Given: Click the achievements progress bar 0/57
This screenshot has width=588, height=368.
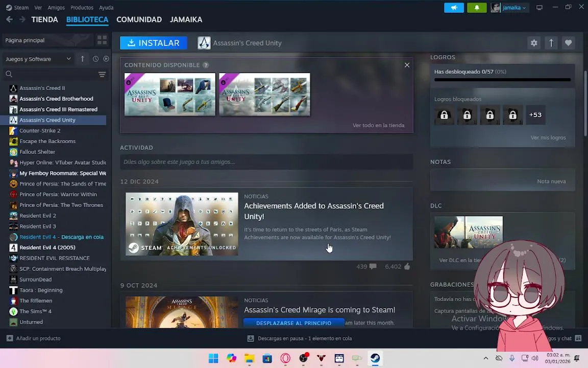Looking at the screenshot, I should (x=502, y=80).
